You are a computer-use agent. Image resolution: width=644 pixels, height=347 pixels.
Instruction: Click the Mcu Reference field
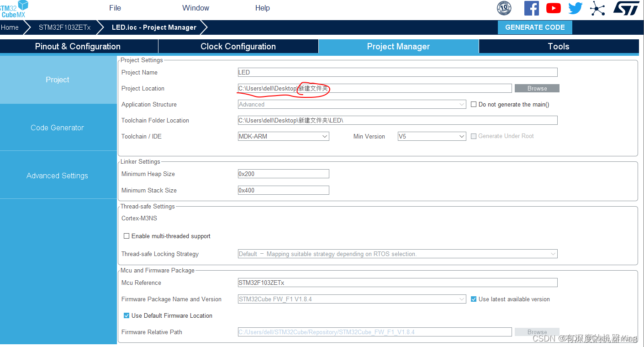click(x=397, y=283)
